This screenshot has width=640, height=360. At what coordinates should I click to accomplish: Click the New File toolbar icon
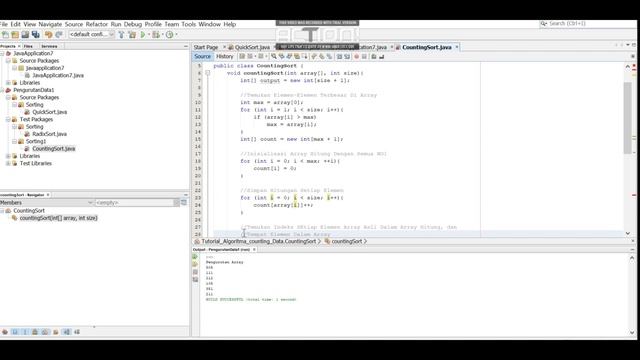click(x=5, y=35)
